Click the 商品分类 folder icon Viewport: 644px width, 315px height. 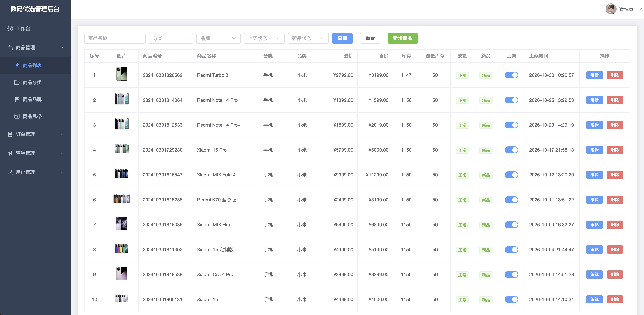tap(17, 82)
